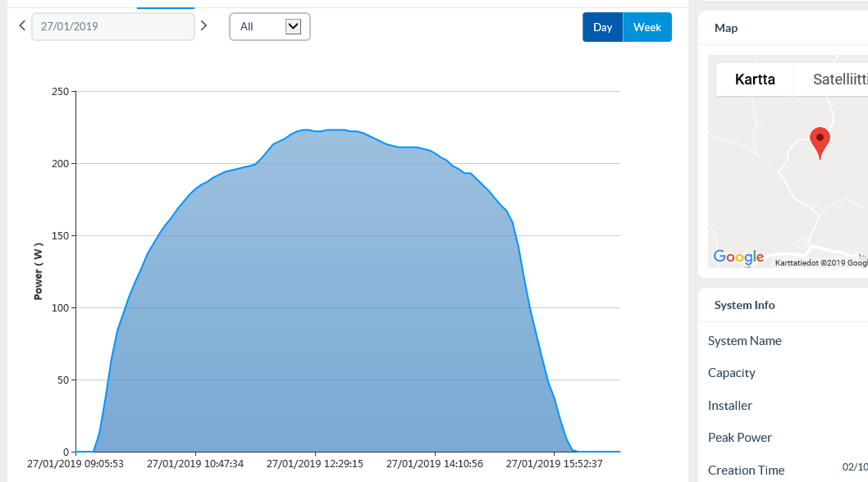The image size is (868, 482).
Task: Click the Peak Power row
Action: tap(783, 438)
